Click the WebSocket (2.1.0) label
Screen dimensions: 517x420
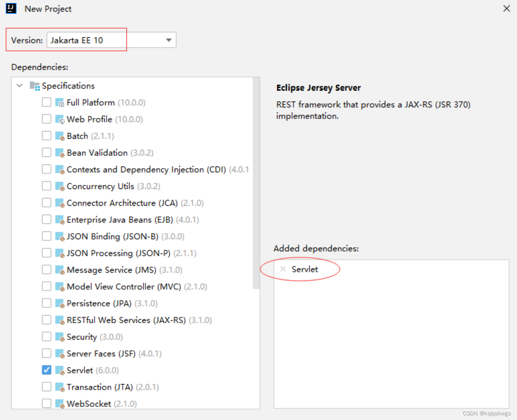pos(102,404)
